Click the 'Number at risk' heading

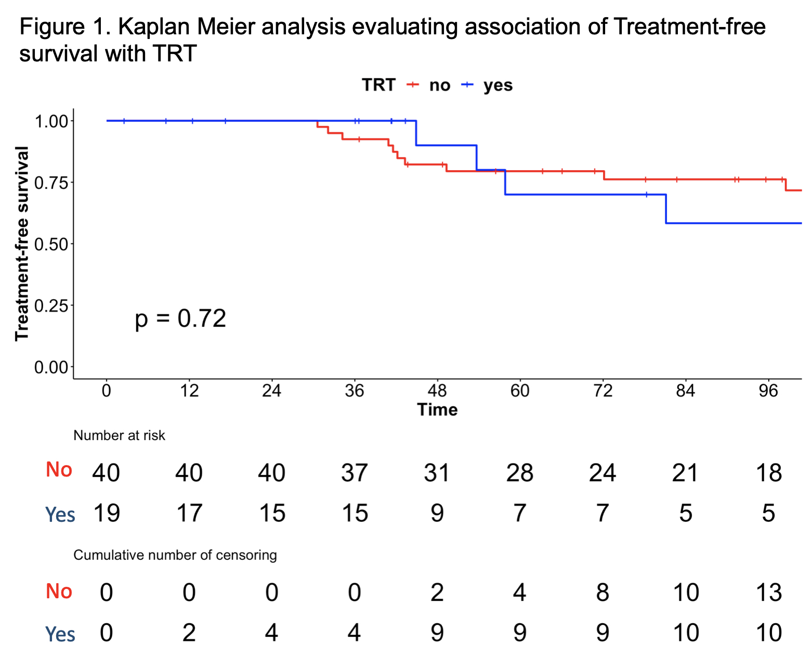coord(119,435)
